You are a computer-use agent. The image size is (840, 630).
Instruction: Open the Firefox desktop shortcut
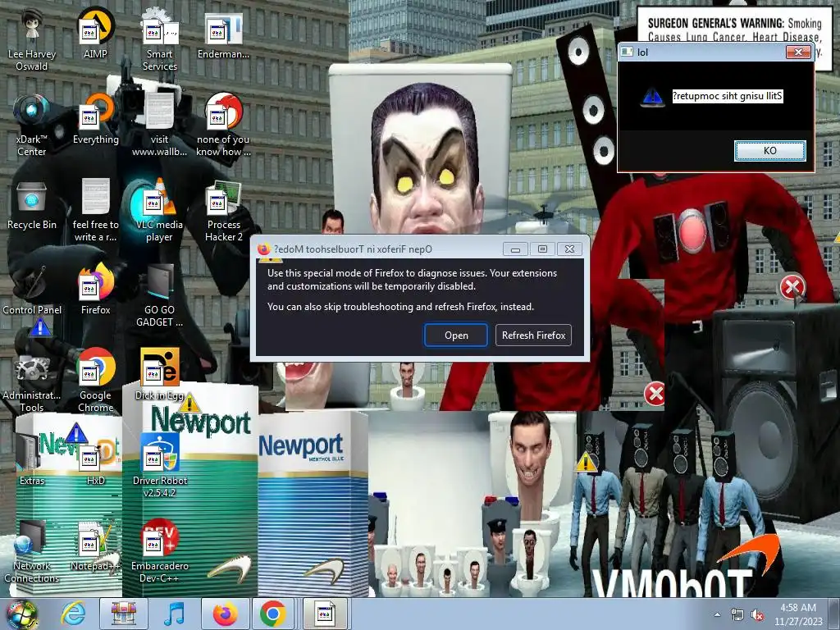[95, 290]
